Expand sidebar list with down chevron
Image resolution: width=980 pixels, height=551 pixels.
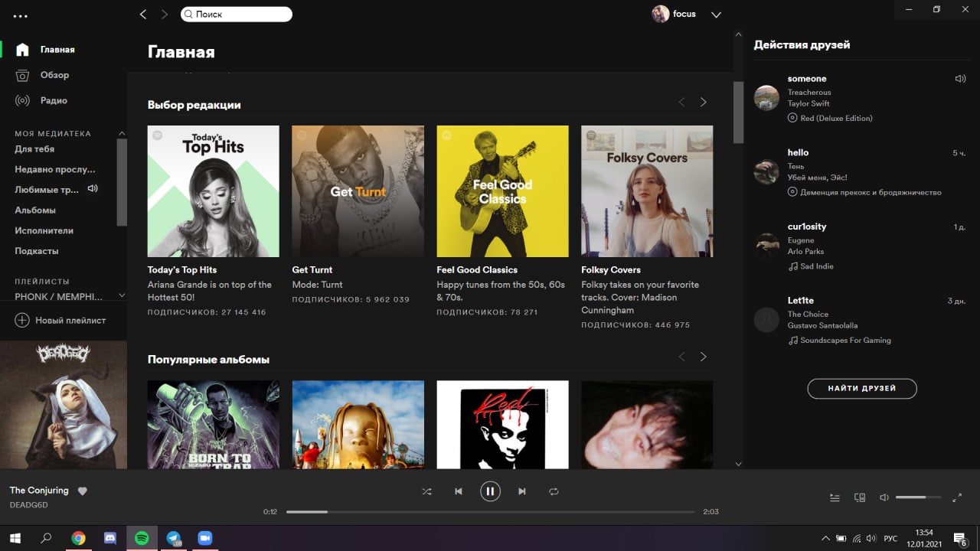click(x=121, y=296)
